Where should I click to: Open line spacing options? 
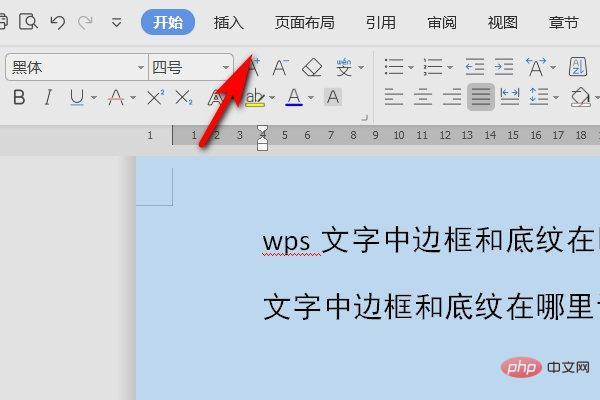[x=539, y=97]
